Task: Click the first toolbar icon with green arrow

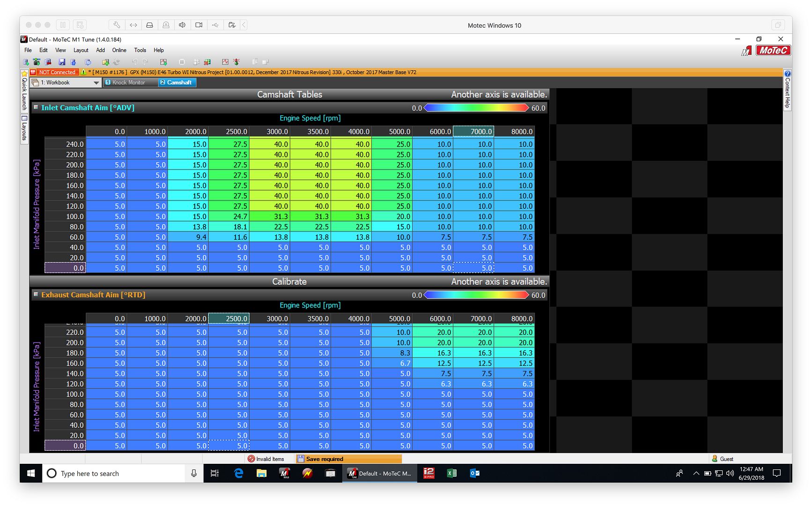Action: tap(26, 62)
